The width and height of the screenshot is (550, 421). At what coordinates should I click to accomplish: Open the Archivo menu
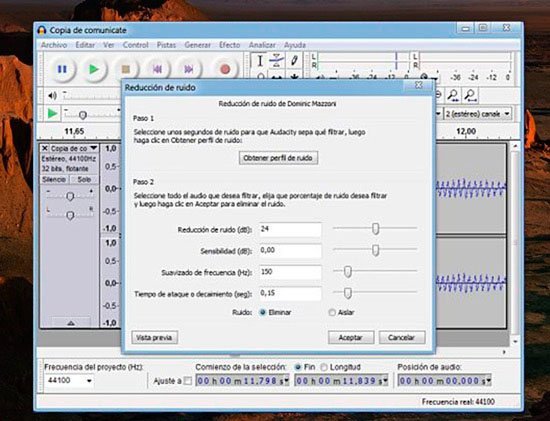(54, 45)
